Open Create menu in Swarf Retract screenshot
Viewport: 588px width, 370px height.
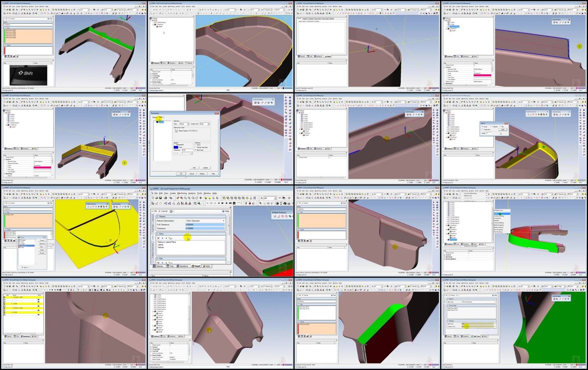click(x=173, y=193)
